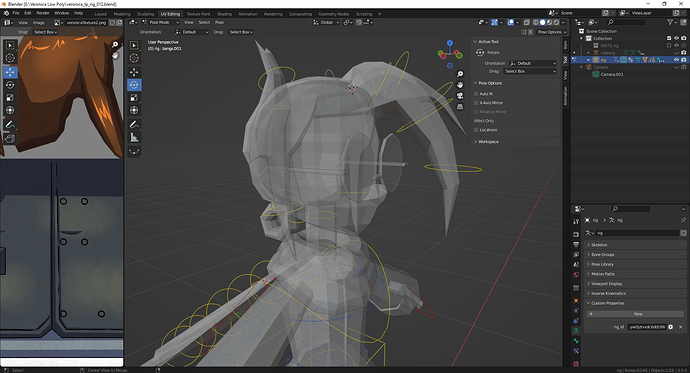
Task: Select the Measure tool in the 3D viewport
Action: [x=134, y=138]
